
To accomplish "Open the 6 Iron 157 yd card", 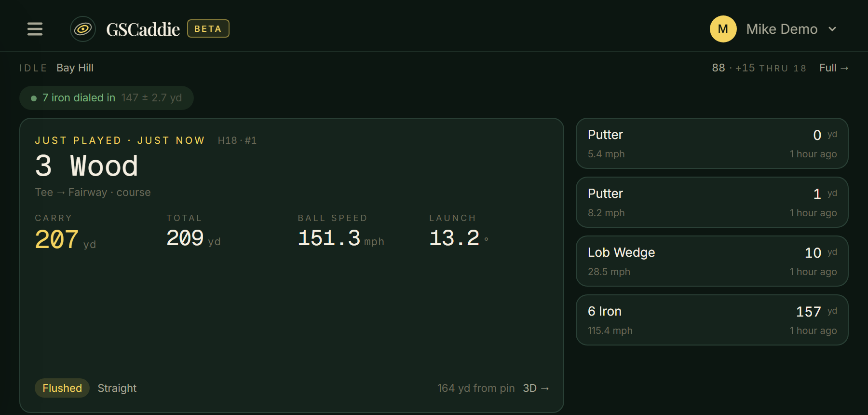I will 712,320.
